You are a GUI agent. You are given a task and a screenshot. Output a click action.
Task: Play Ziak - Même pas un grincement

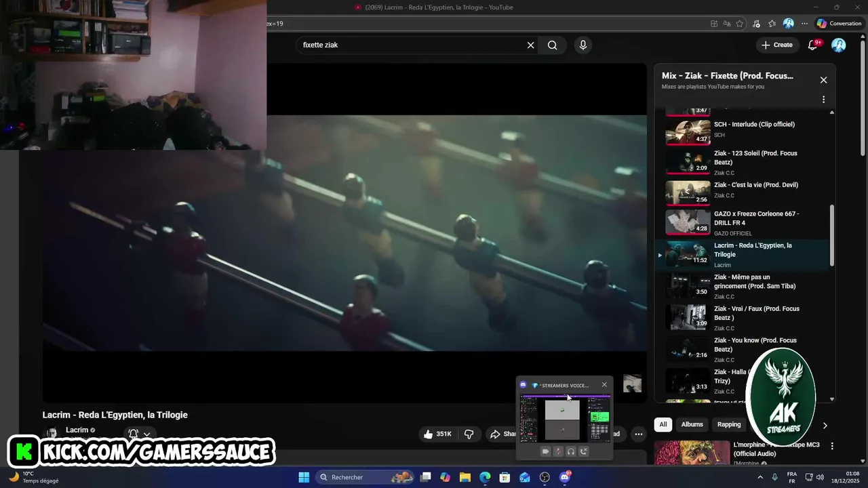[x=743, y=287]
